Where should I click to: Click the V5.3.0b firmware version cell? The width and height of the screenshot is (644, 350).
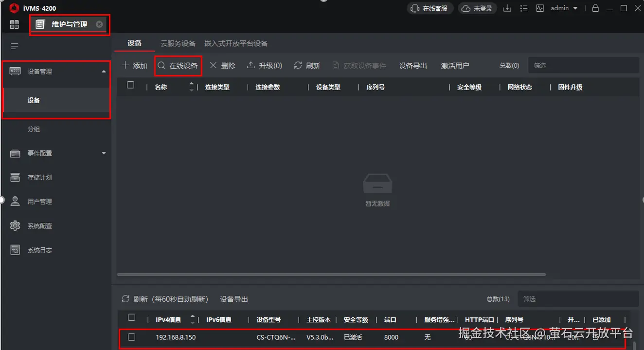tap(320, 337)
